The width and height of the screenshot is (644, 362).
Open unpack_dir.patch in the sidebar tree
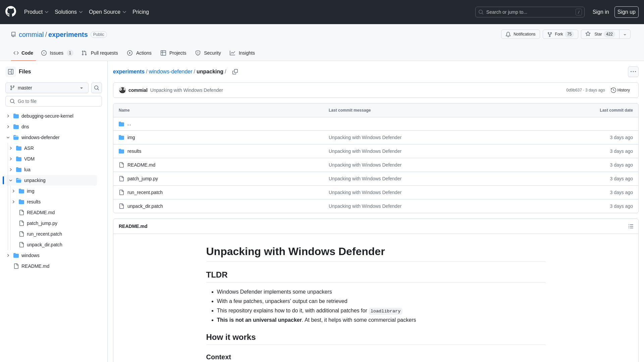[45, 245]
